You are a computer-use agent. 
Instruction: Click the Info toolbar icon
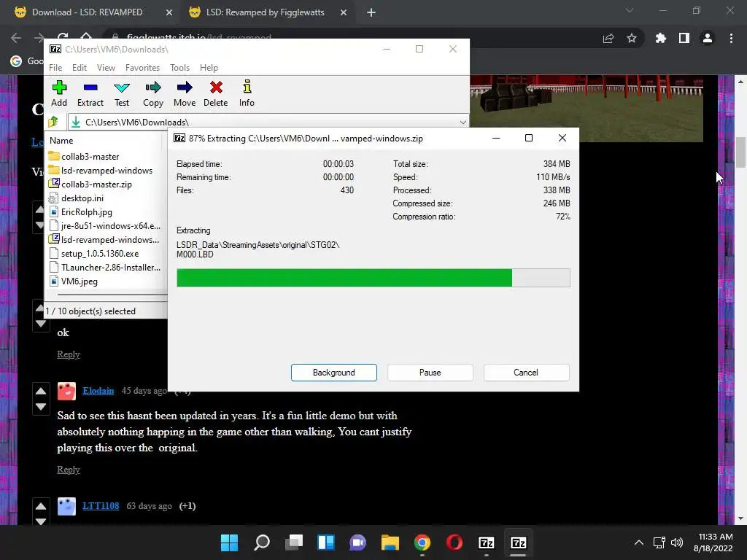[247, 94]
